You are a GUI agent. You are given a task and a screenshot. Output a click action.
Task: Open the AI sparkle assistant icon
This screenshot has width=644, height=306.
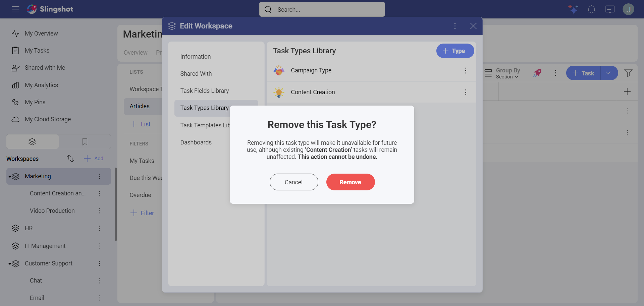pyautogui.click(x=573, y=9)
